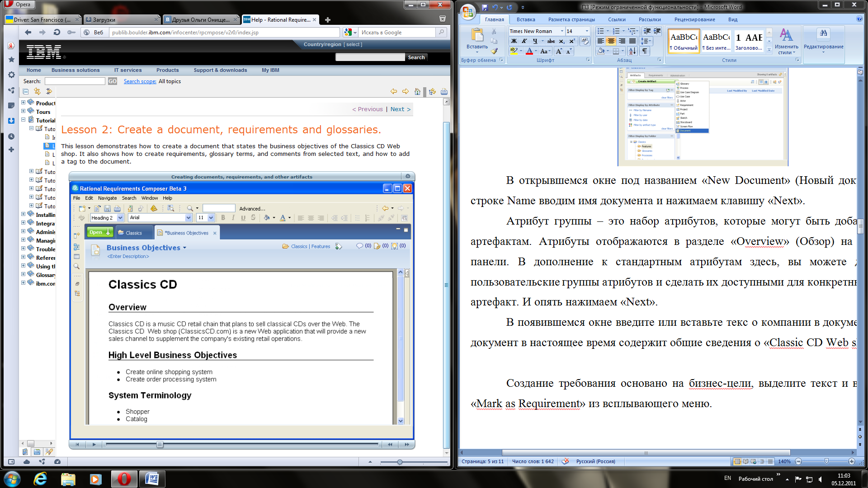Image resolution: width=868 pixels, height=488 pixels.
Task: Click the font color red swatch in Word
Action: (529, 52)
